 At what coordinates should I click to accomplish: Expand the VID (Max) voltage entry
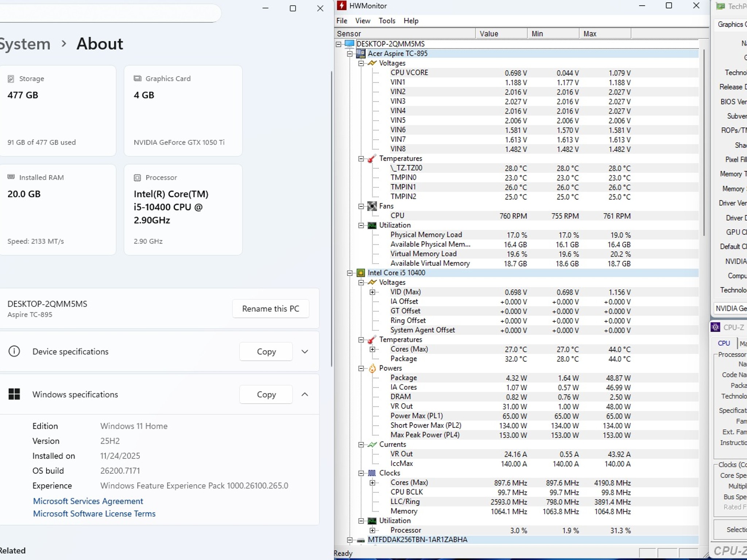(x=372, y=292)
